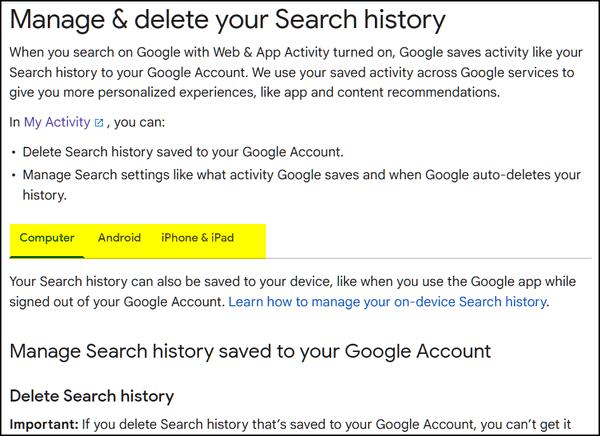Click the intro paragraph mentioning Web & App Activity
600x436 pixels.
(x=296, y=72)
